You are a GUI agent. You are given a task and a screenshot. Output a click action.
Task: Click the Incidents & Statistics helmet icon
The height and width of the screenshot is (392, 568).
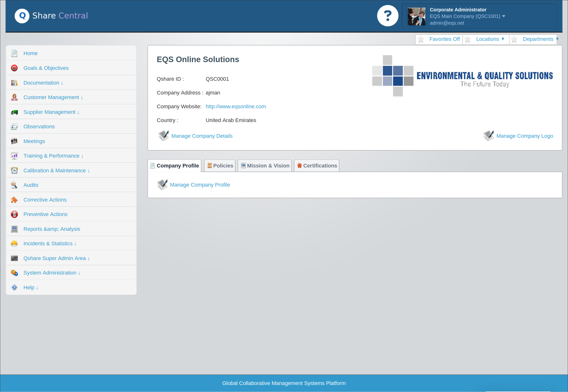coord(14,243)
